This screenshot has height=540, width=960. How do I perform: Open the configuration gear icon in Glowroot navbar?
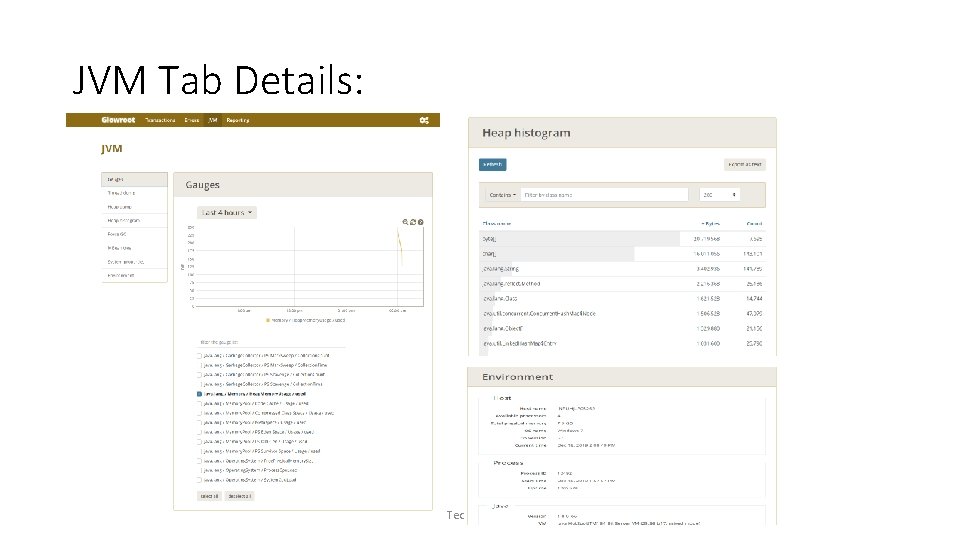click(x=424, y=121)
